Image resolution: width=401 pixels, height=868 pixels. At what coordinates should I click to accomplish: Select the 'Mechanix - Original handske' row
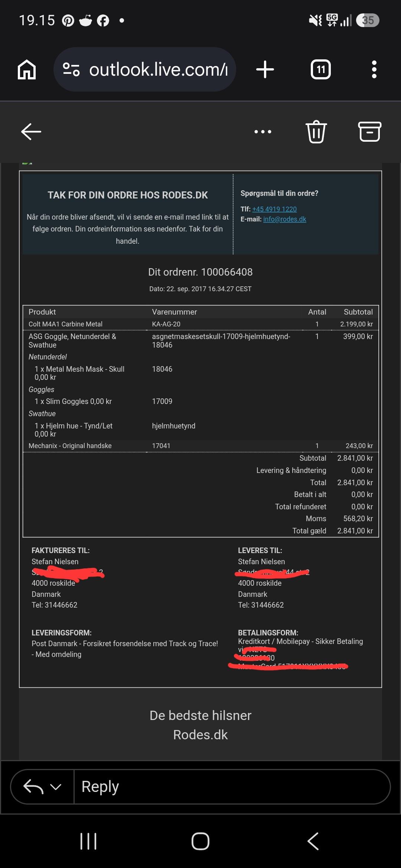click(200, 445)
